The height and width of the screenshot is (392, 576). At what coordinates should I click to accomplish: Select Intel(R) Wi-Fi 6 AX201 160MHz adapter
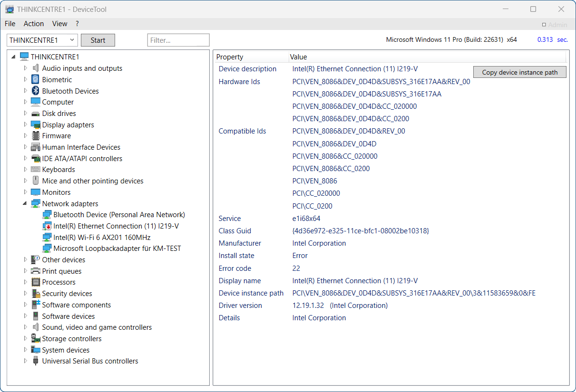(102, 238)
